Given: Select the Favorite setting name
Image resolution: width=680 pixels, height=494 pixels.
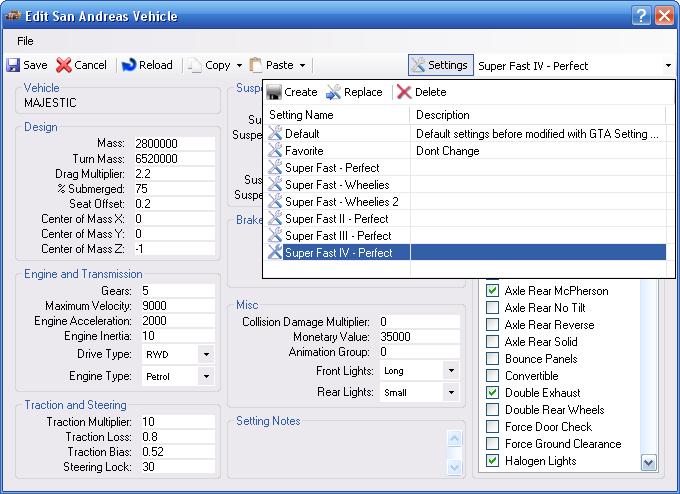Looking at the screenshot, I should point(304,151).
